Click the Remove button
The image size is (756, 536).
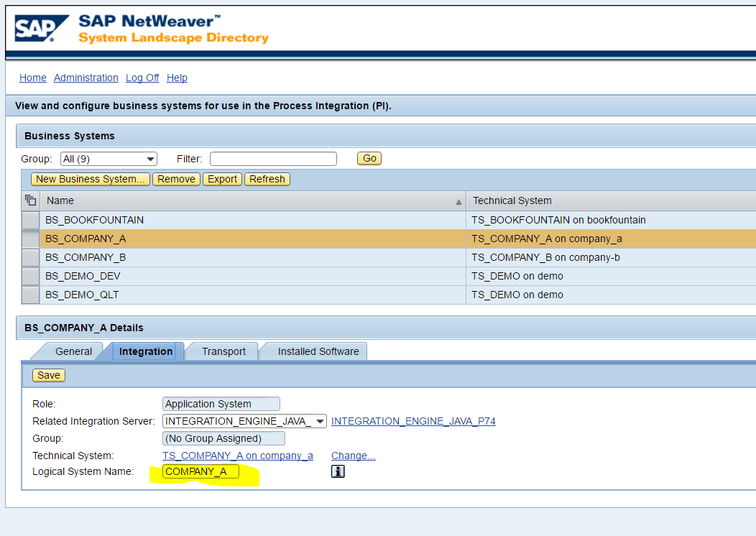176,179
